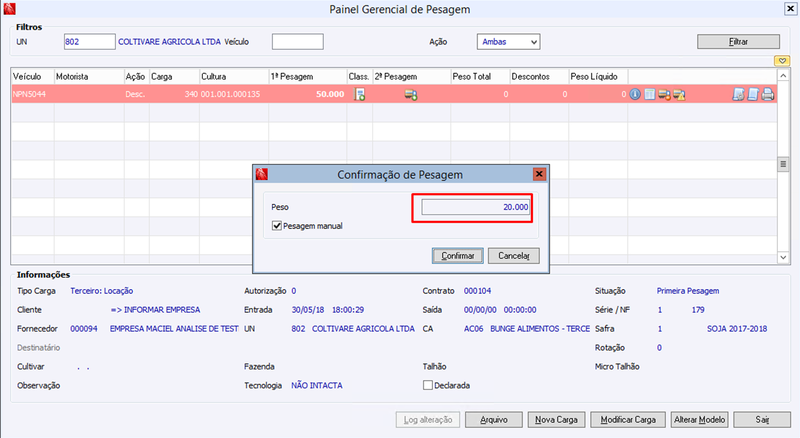Click app logo icon in Painel Gerencial title bar

coord(9,8)
